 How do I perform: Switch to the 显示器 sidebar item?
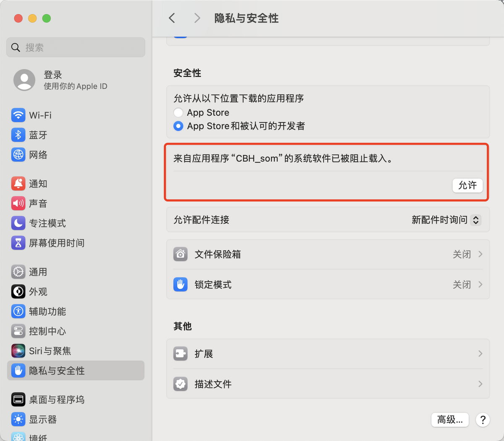pyautogui.click(x=76, y=420)
